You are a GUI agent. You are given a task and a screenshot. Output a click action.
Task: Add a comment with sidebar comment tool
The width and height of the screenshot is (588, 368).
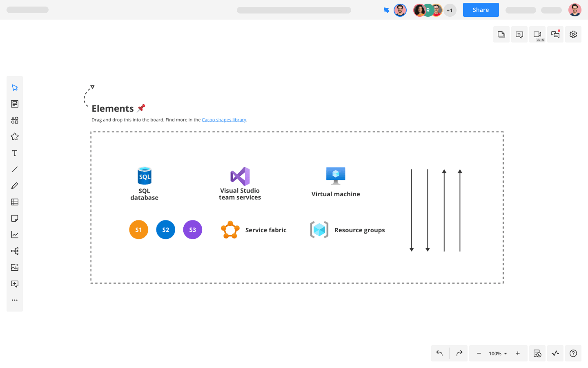pos(15,284)
